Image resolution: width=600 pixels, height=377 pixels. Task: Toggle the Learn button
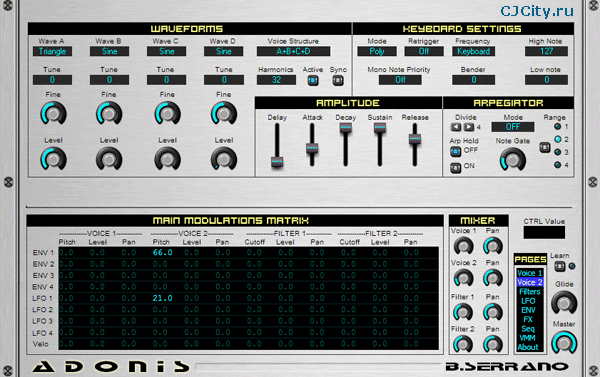tap(560, 266)
